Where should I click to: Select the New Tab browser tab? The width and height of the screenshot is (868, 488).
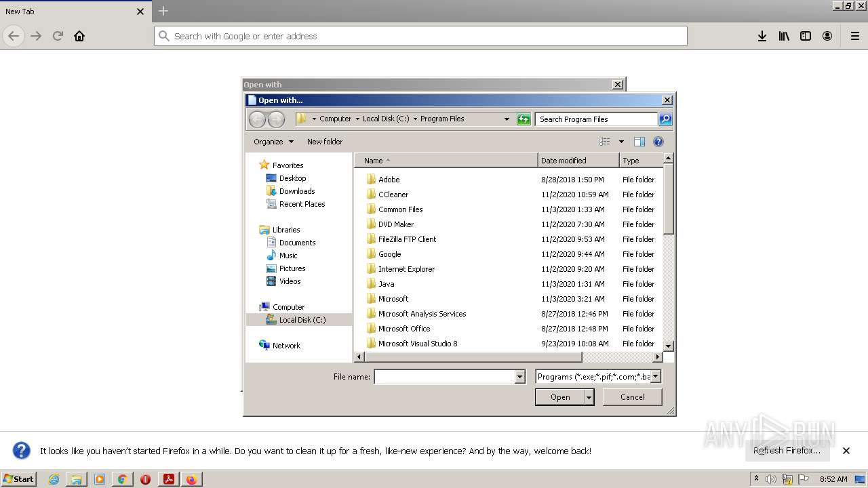pyautogui.click(x=75, y=12)
